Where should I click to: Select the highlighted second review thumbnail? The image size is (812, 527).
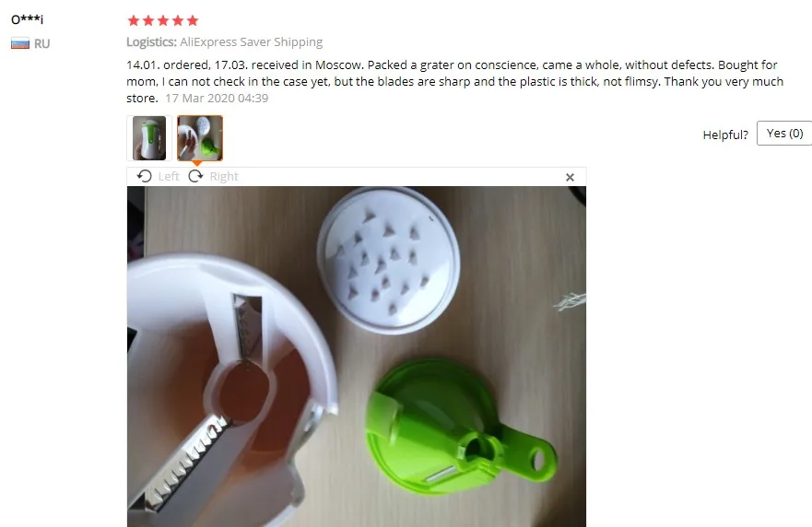(x=200, y=137)
